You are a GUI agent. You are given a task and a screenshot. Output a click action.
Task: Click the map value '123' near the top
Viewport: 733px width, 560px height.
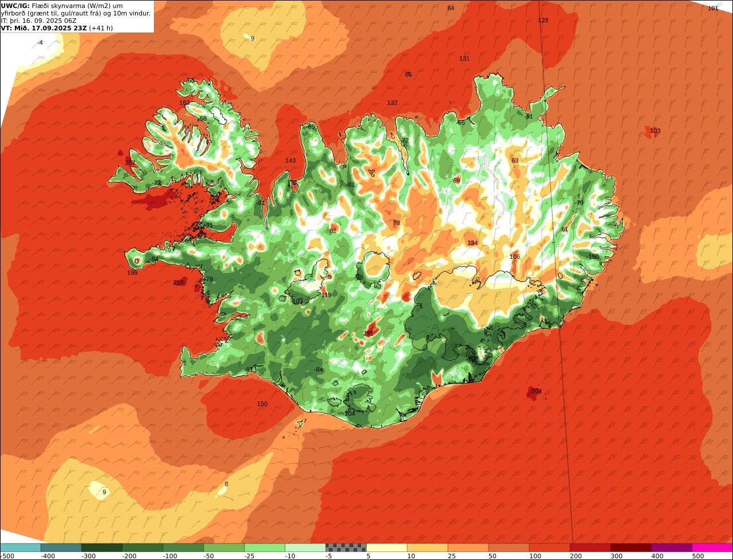(543, 20)
